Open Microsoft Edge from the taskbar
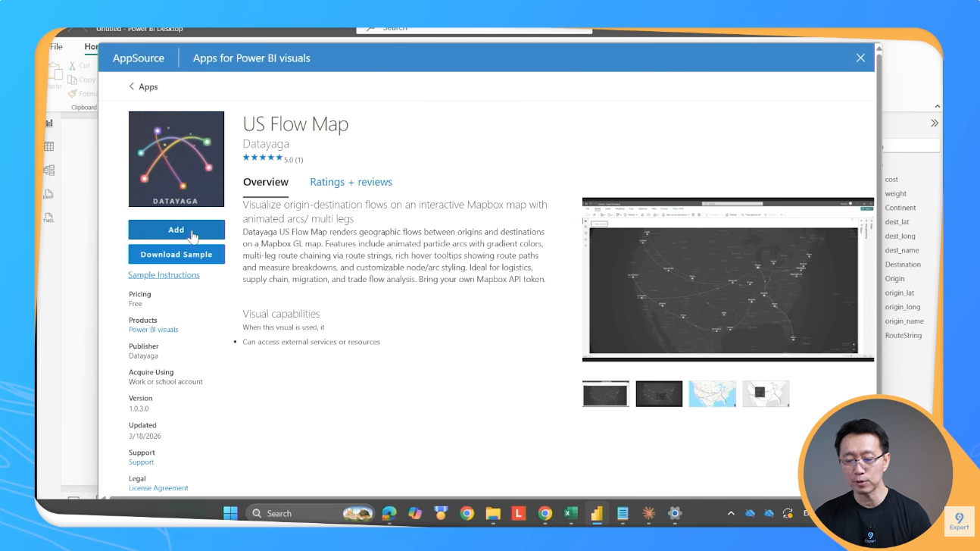 389,513
